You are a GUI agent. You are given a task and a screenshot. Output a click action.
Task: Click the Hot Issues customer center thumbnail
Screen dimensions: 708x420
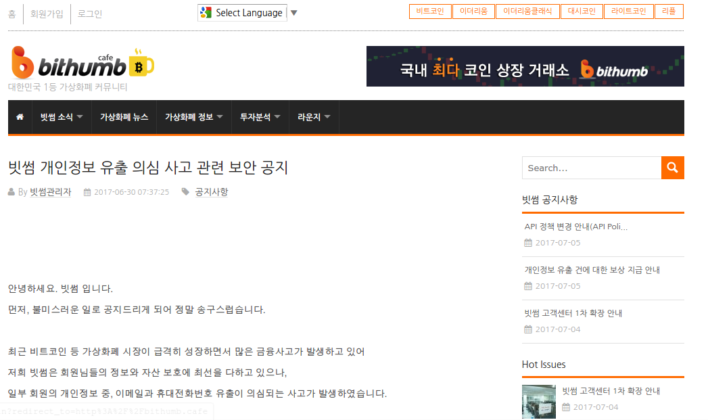point(539,401)
